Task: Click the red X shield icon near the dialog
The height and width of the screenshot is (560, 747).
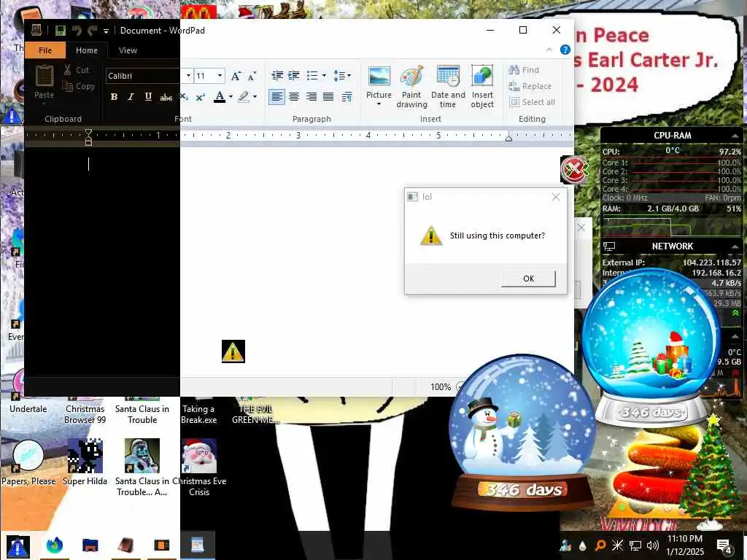Action: coord(574,169)
